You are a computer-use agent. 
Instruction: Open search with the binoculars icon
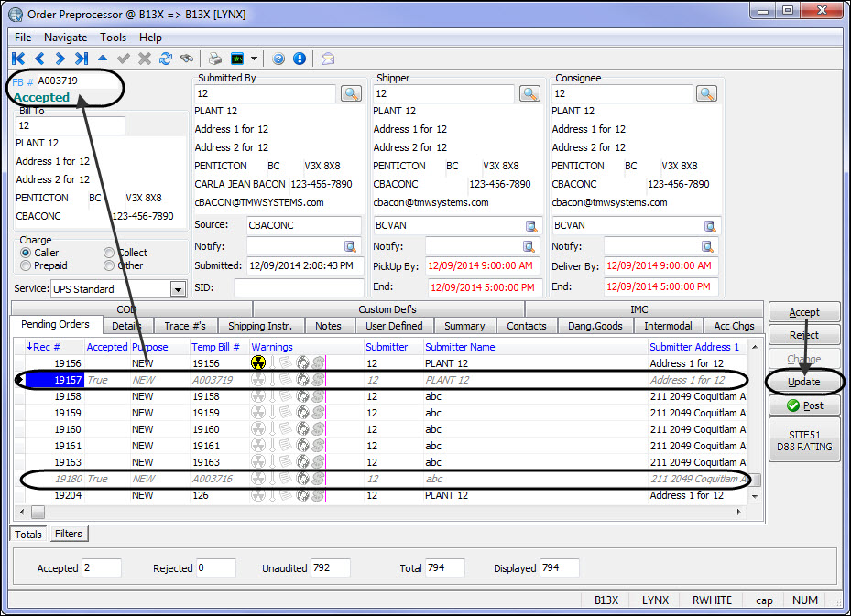tap(187, 59)
